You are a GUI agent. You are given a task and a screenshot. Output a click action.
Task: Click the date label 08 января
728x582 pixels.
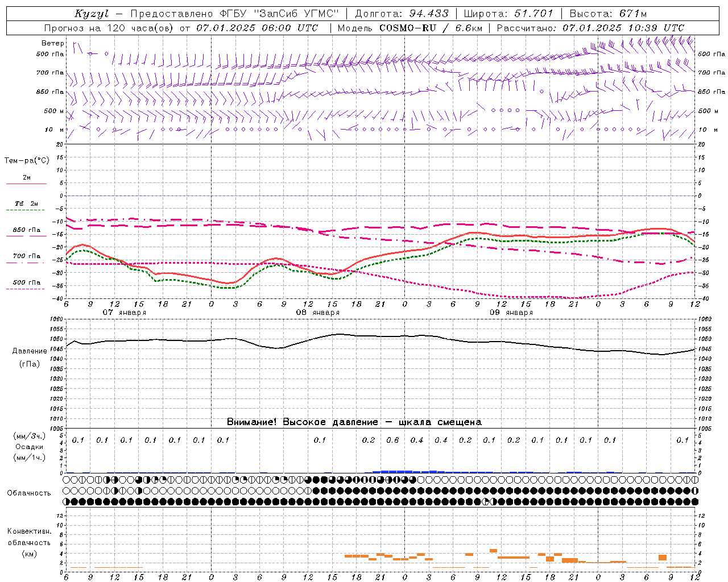point(317,313)
